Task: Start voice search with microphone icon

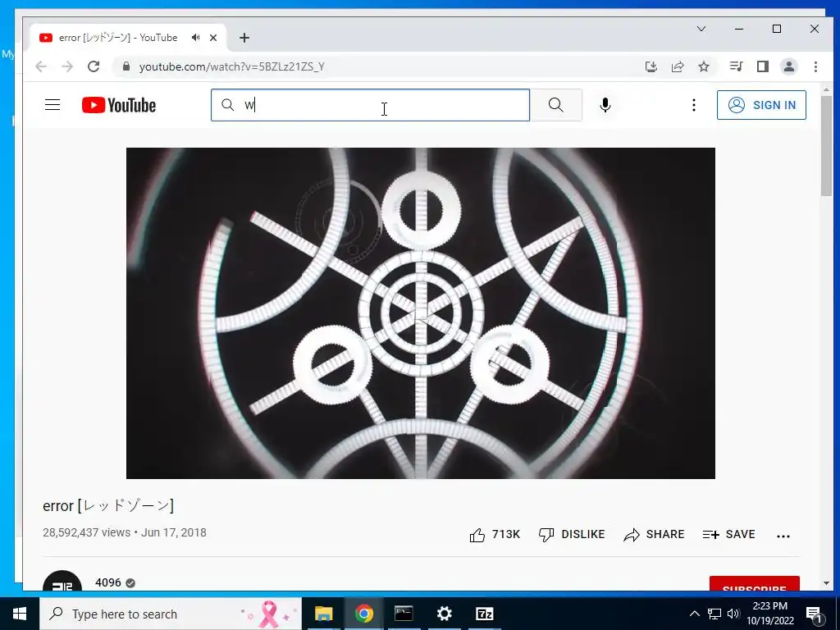Action: (x=605, y=105)
